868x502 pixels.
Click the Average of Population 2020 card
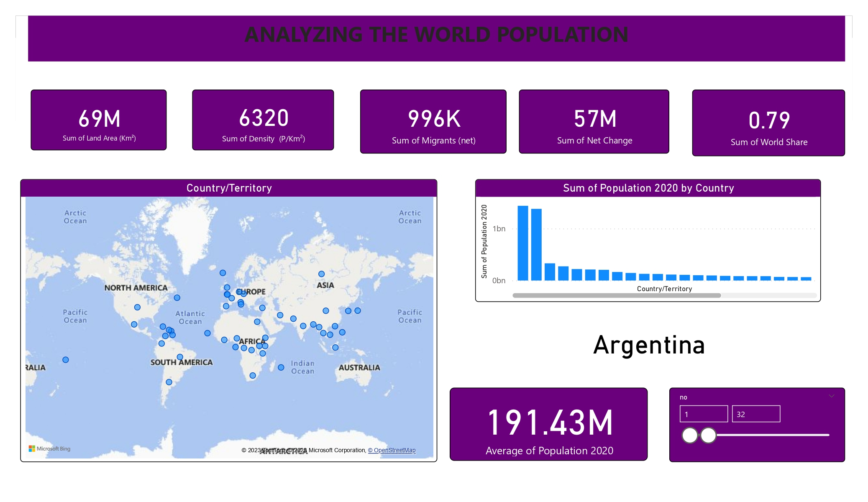548,424
